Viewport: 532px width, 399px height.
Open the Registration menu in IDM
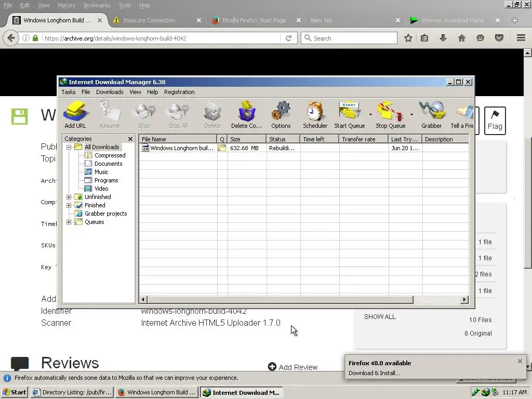point(179,92)
